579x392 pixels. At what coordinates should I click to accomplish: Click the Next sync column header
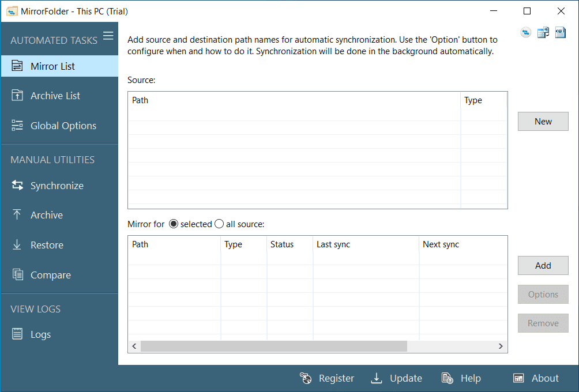point(463,244)
